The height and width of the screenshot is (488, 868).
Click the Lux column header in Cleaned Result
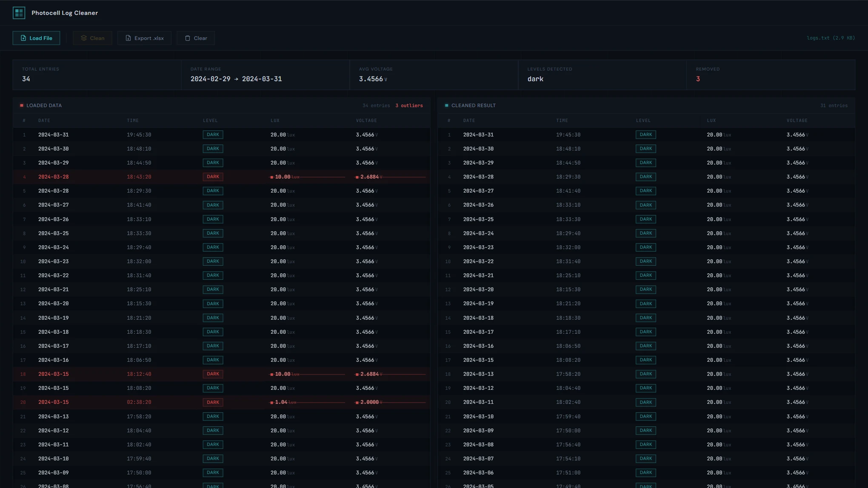click(711, 121)
